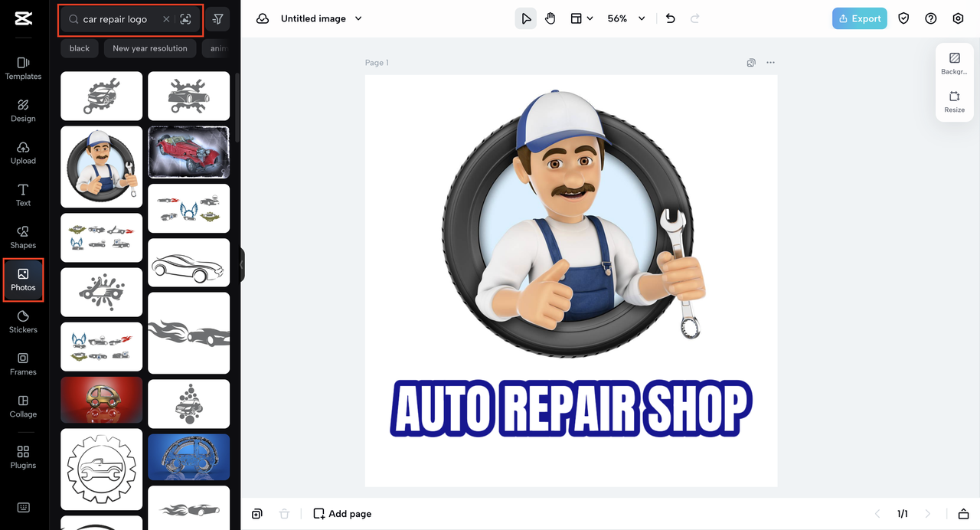Open the 56% zoom dropdown
This screenshot has height=530, width=980.
coord(626,18)
